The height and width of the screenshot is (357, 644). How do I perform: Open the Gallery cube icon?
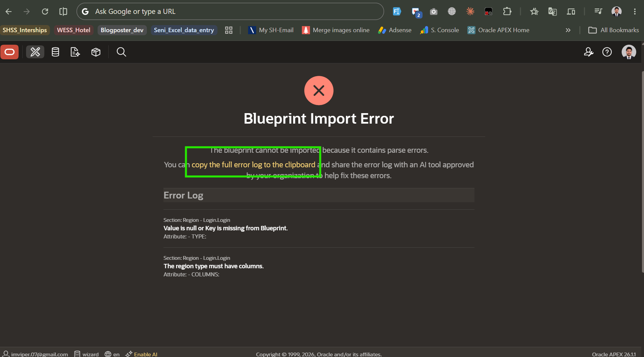click(96, 52)
